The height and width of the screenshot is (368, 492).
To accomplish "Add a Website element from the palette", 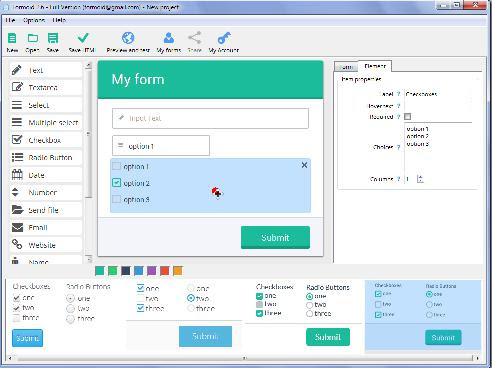I will click(x=46, y=245).
